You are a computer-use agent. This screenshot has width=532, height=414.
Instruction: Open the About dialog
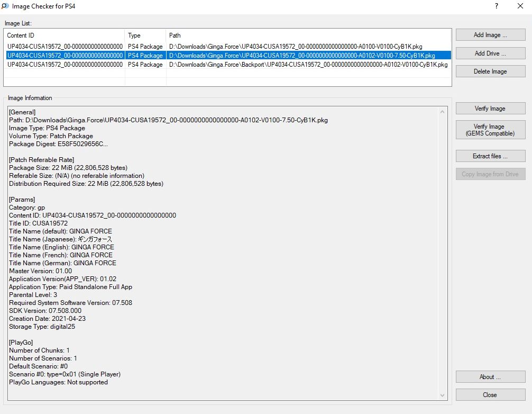point(490,377)
